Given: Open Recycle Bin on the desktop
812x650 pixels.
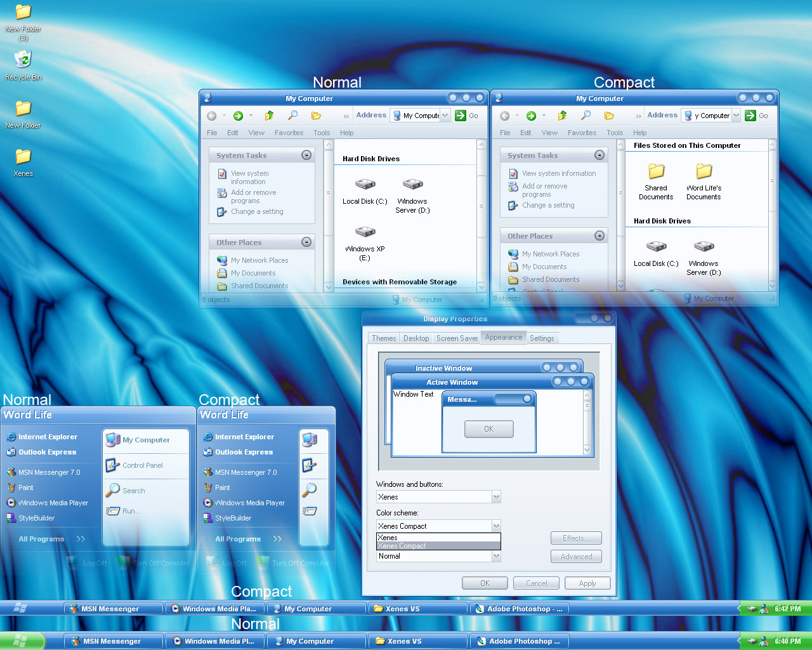Looking at the screenshot, I should tap(23, 65).
